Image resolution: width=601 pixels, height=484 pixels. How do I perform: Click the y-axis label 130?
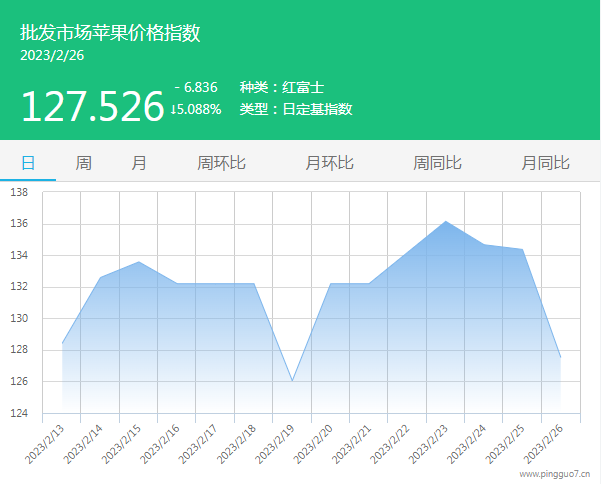coord(19,318)
